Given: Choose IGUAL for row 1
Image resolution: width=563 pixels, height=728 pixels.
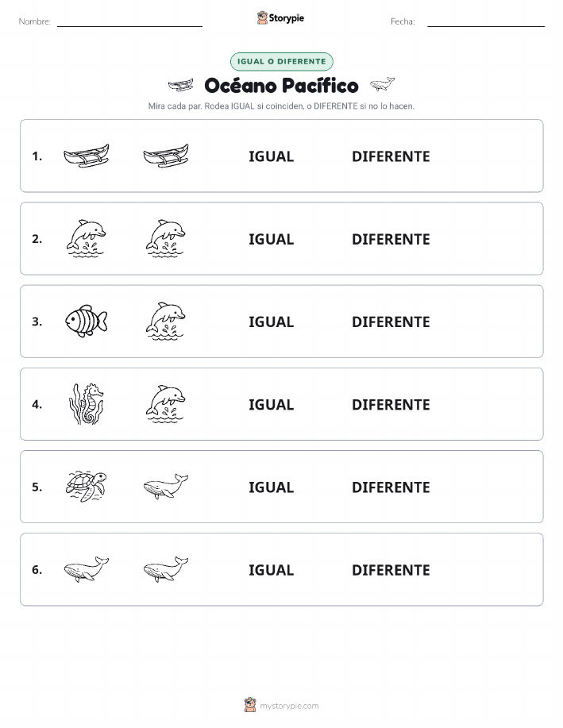Looking at the screenshot, I should click(x=272, y=156).
